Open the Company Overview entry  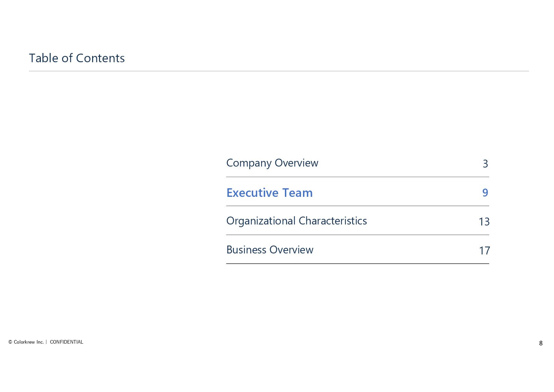coord(272,163)
